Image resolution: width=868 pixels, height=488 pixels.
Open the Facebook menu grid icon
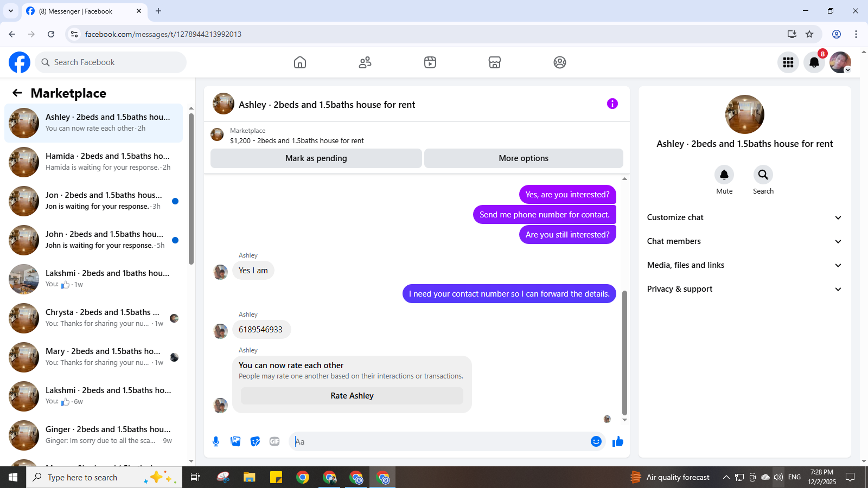coord(788,62)
